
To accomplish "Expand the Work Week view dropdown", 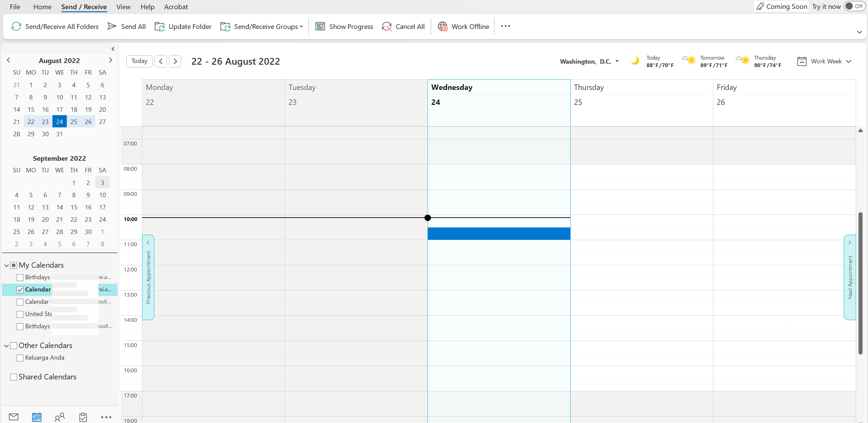I will 850,61.
